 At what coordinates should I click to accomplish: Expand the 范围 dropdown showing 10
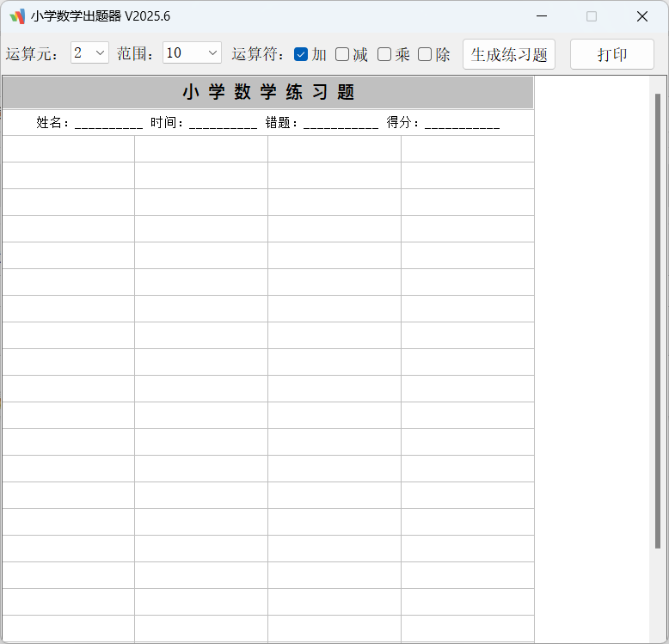(x=192, y=53)
